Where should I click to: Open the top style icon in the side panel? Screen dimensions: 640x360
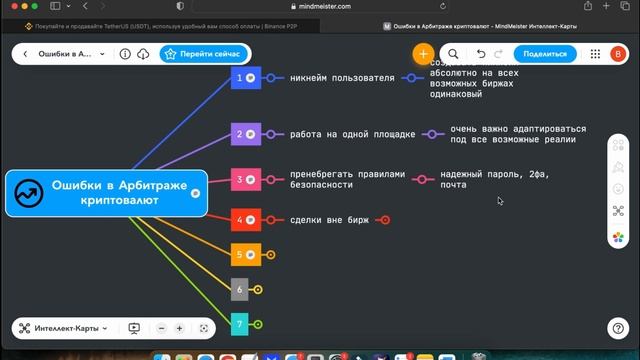(618, 145)
